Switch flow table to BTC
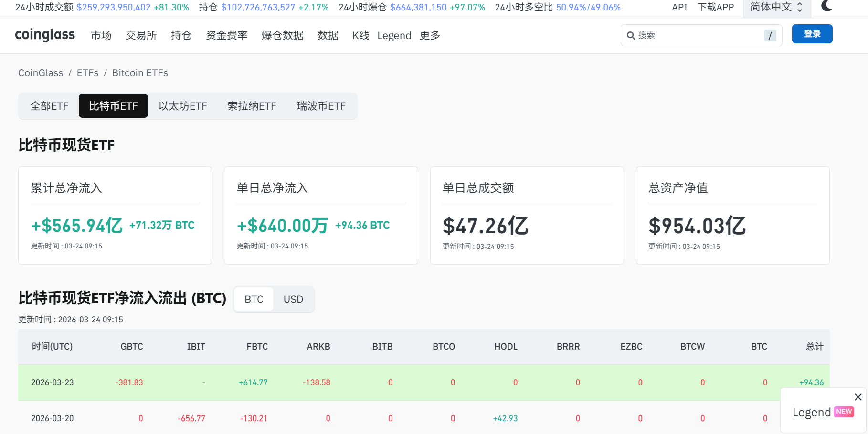The width and height of the screenshot is (868, 434). point(254,299)
